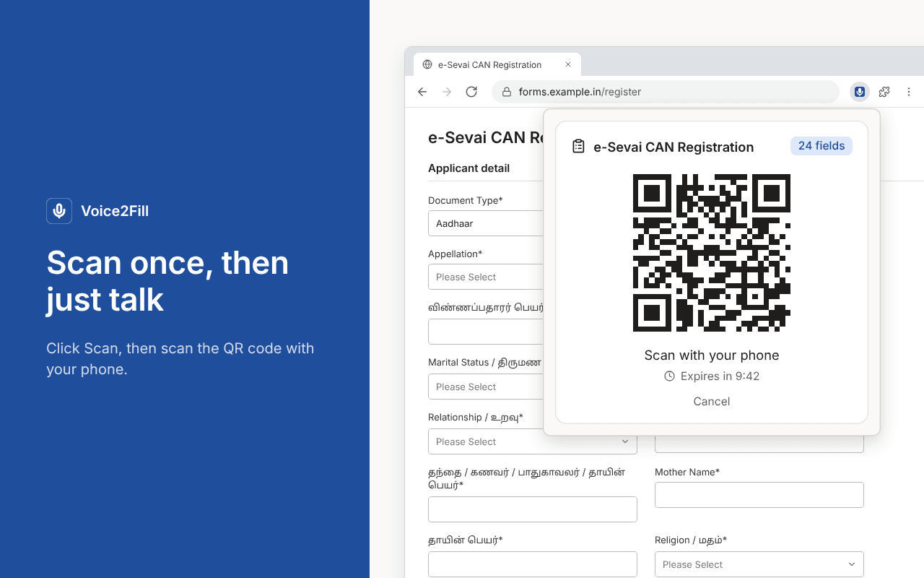Click the 24 fields badge

coord(821,146)
